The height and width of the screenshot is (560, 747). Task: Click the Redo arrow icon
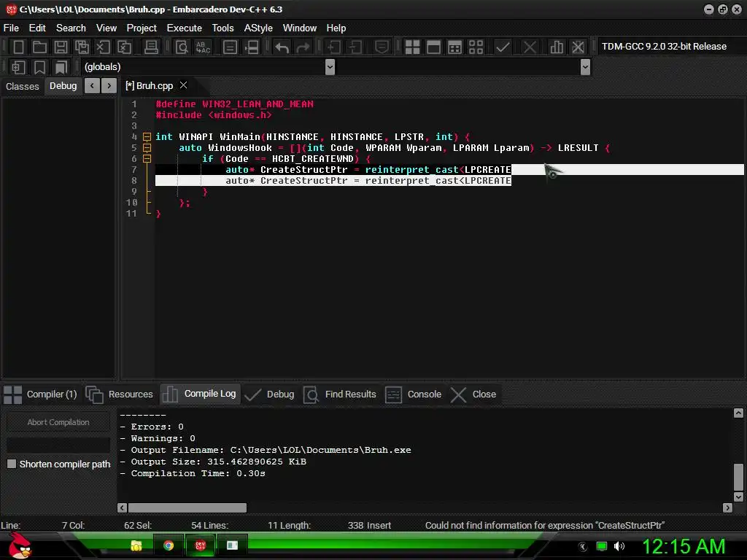point(303,47)
